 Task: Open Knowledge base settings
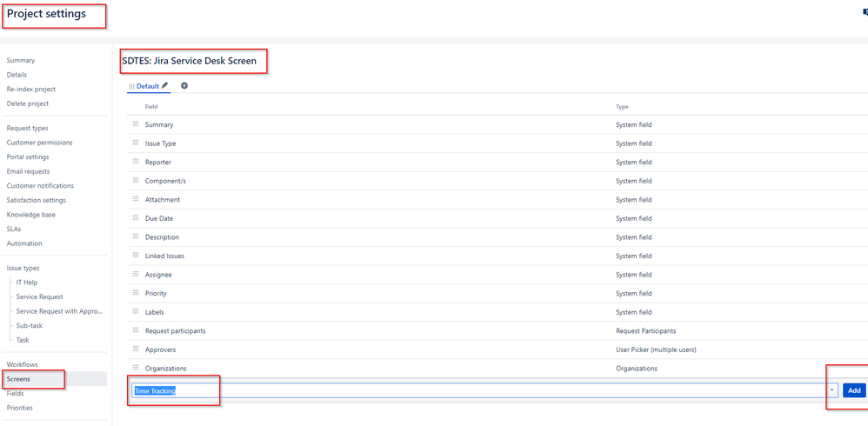31,215
